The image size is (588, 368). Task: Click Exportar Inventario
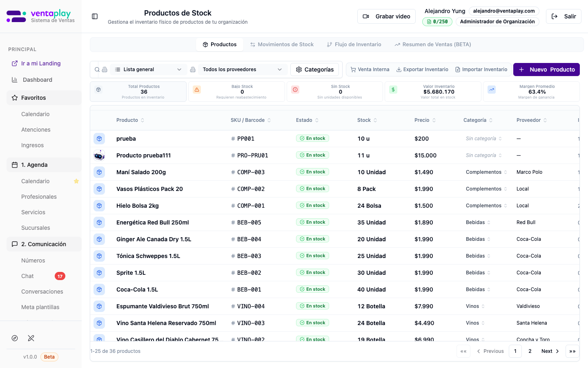pos(422,70)
